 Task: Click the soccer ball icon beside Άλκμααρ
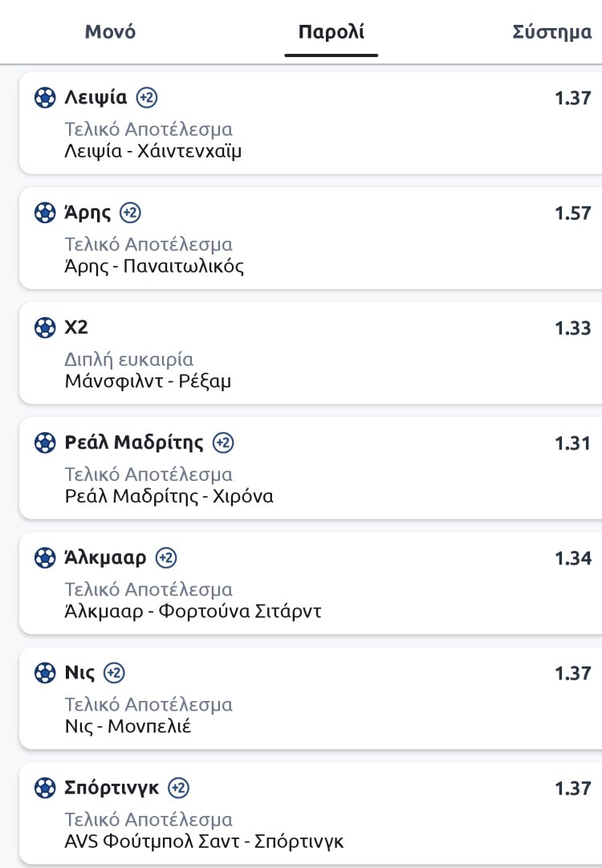44,557
